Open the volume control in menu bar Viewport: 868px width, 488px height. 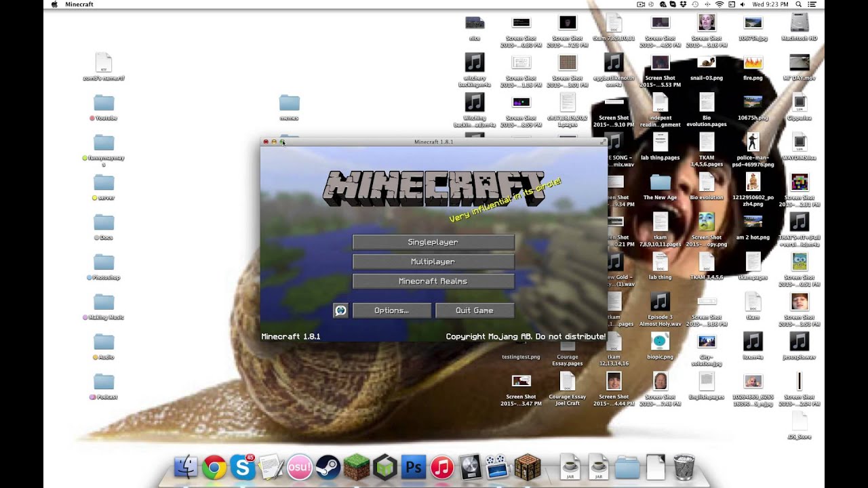point(743,4)
